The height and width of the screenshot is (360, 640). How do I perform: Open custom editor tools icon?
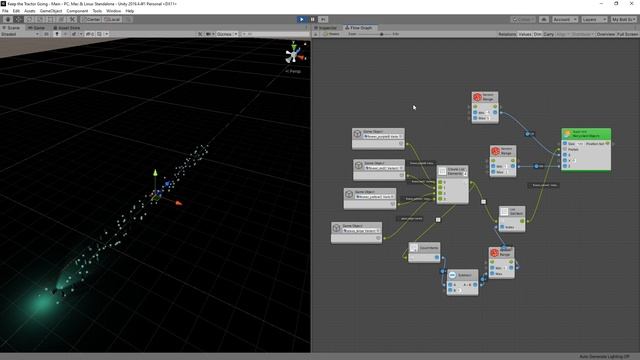tap(72, 19)
